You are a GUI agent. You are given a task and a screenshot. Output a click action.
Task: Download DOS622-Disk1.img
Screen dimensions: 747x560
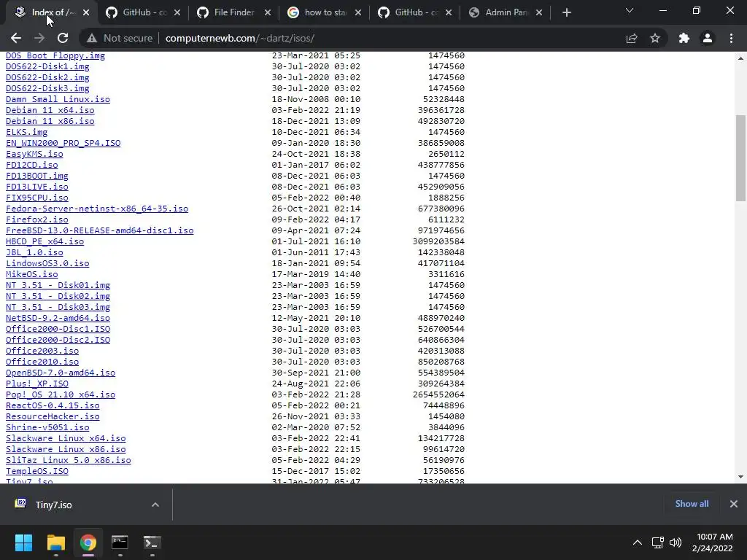(47, 66)
